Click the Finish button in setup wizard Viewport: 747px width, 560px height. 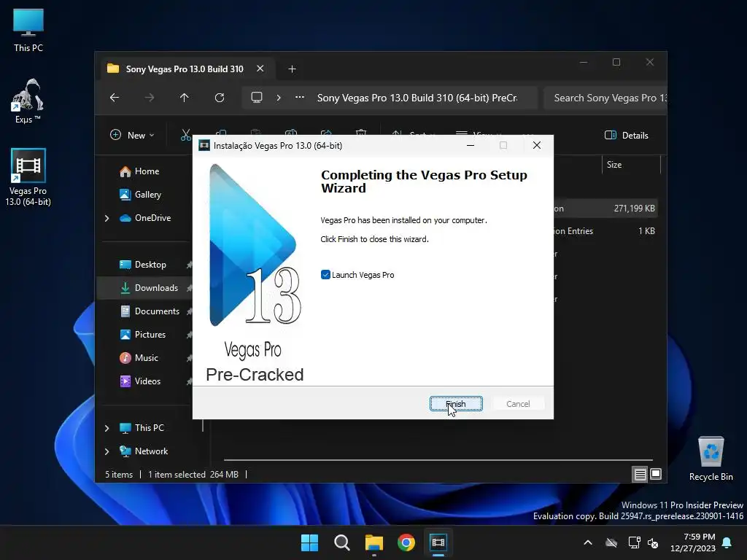click(x=456, y=404)
